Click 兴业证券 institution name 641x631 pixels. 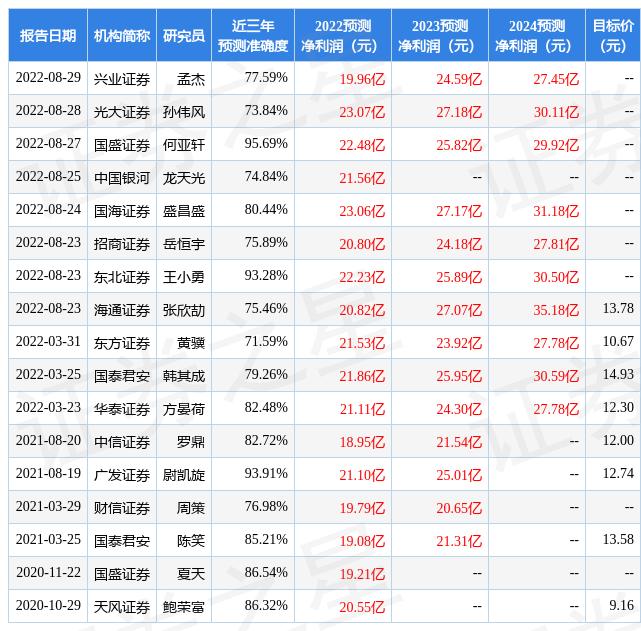tap(121, 79)
